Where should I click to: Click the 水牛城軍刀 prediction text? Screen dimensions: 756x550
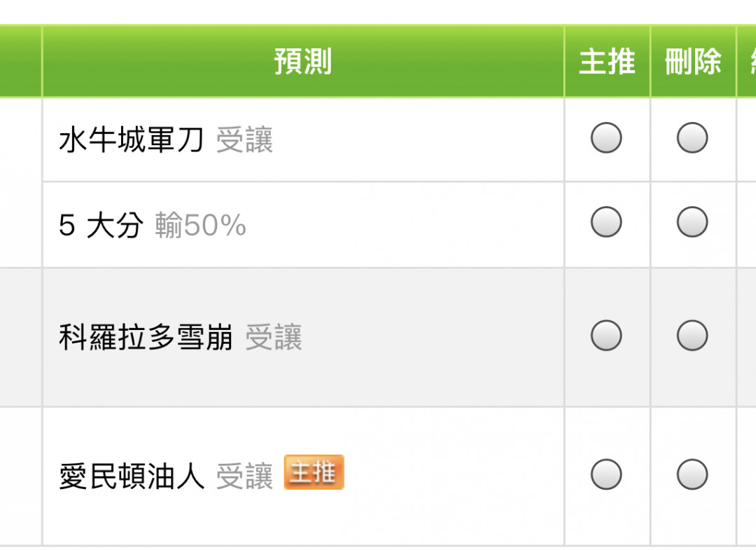point(131,140)
